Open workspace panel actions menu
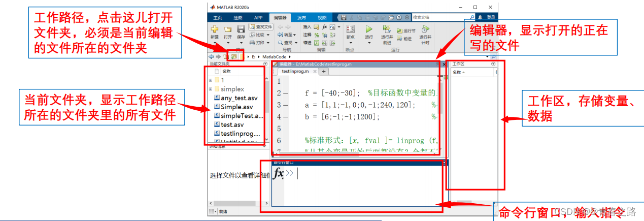The width and height of the screenshot is (644, 221). [493, 65]
